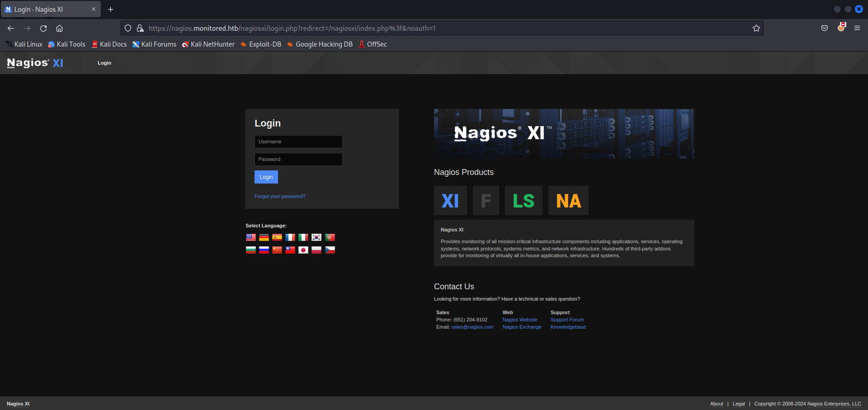Go back with browser back arrow
Image resolution: width=868 pixels, height=410 pixels.
point(11,28)
